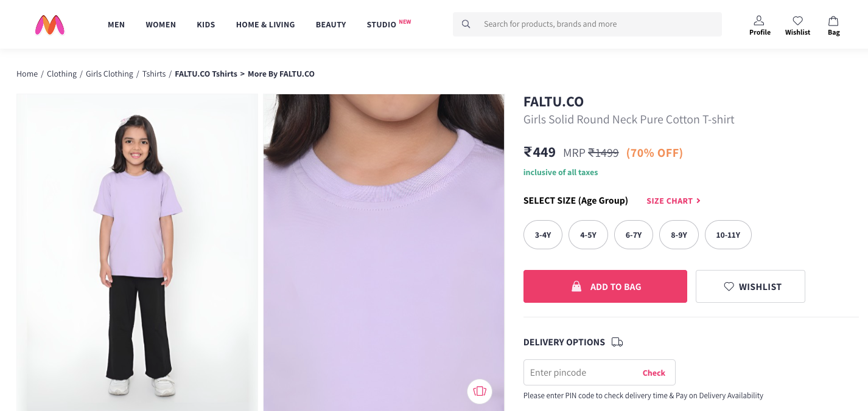Go to Girls Clothing breadcrumb
Image resolution: width=868 pixels, height=411 pixels.
tap(110, 74)
